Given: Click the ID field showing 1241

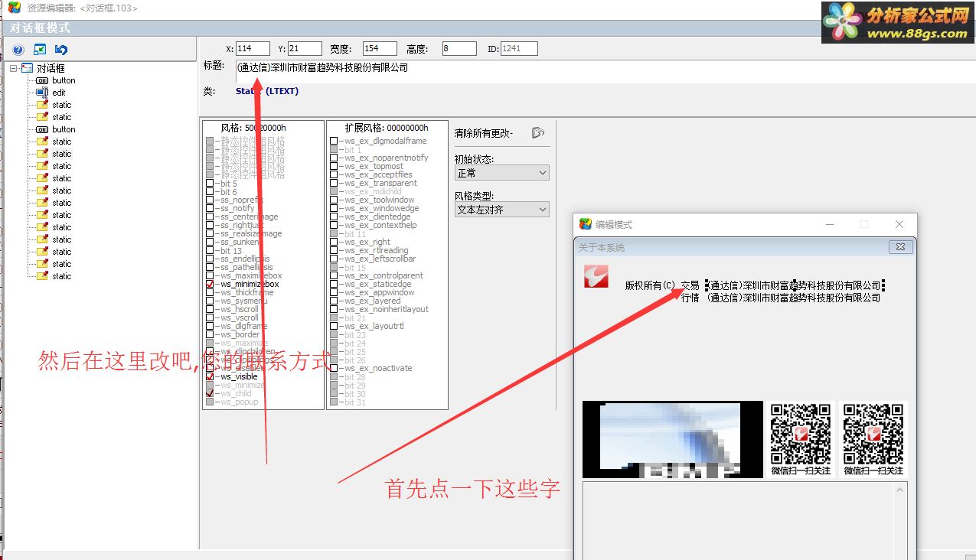Looking at the screenshot, I should pyautogui.click(x=519, y=49).
